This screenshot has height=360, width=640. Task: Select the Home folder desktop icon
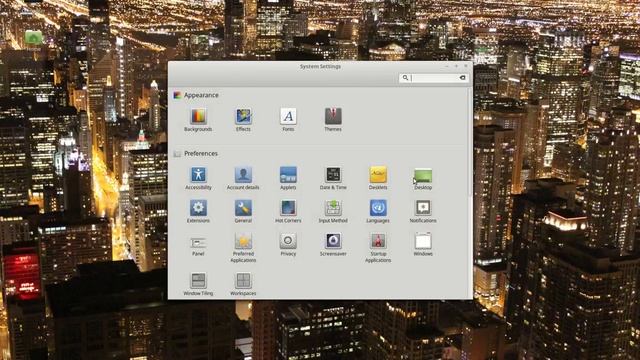33,38
